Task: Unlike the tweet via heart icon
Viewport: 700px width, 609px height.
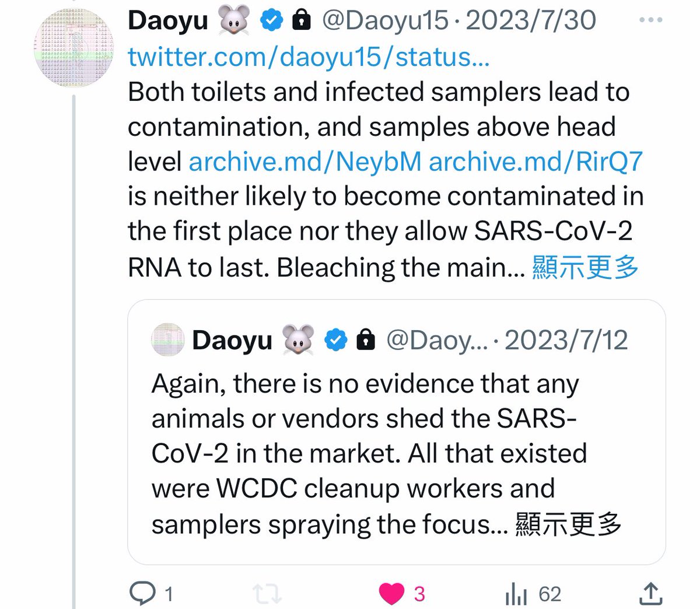Action: [391, 594]
